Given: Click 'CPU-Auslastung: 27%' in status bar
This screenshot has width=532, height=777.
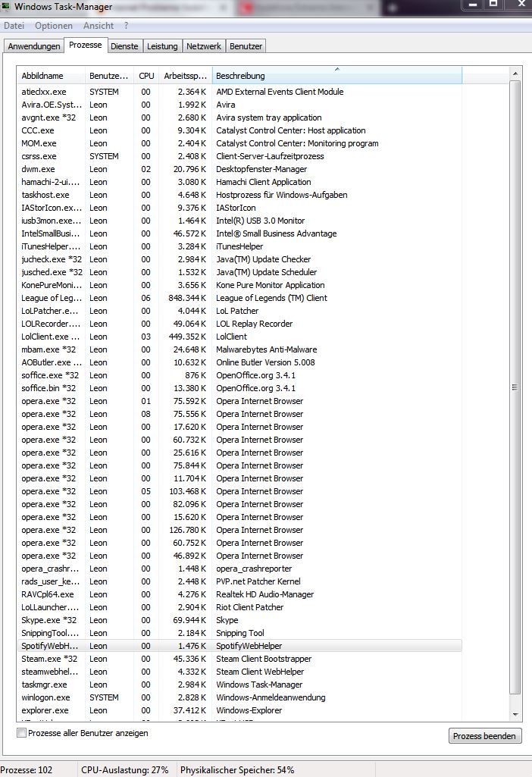Looking at the screenshot, I should [x=125, y=770].
